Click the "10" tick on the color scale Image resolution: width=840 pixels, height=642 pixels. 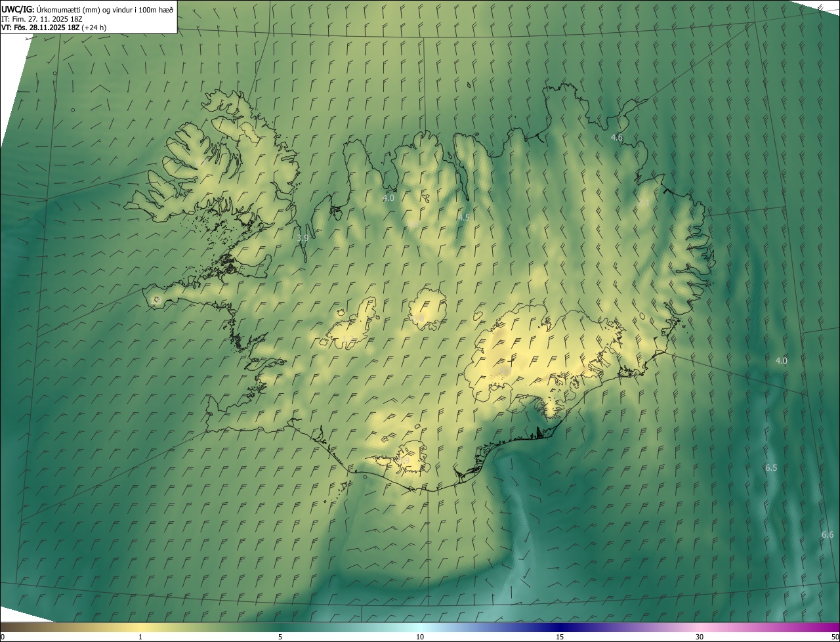pos(420,637)
